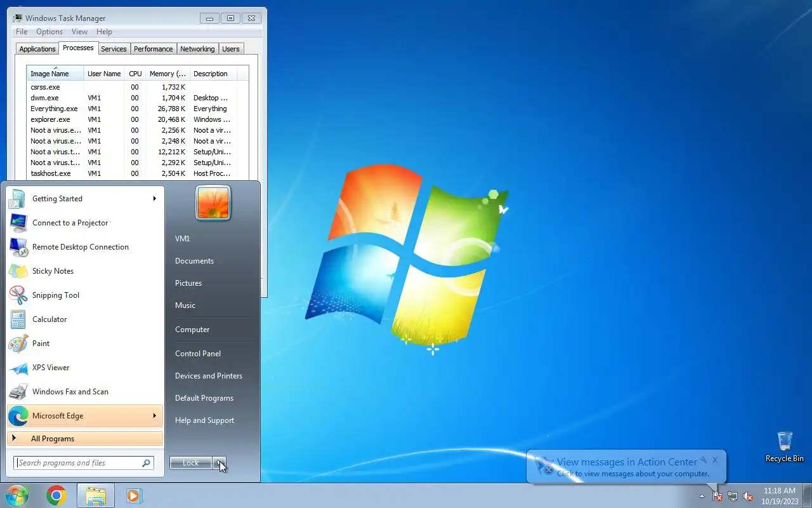Open the media player taskbar icon

click(134, 495)
